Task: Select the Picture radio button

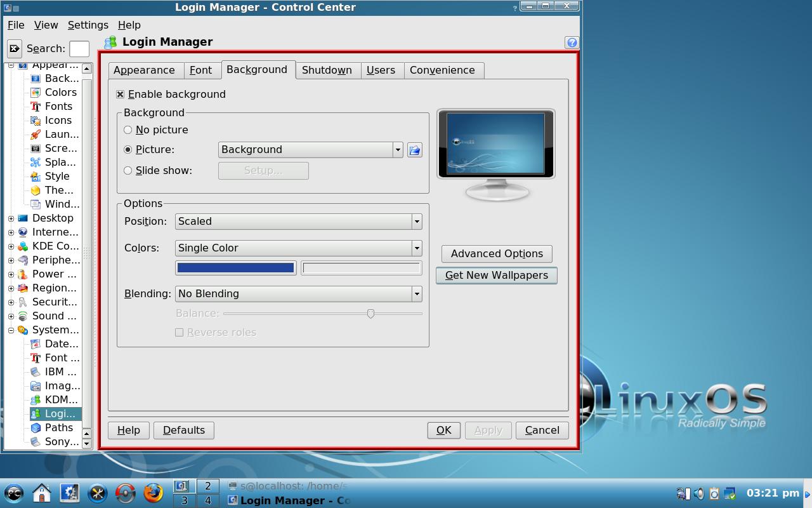Action: (x=128, y=149)
